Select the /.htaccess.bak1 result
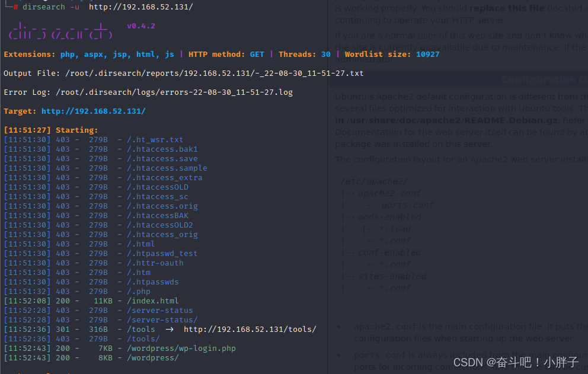The image size is (588, 374). pyautogui.click(x=162, y=149)
